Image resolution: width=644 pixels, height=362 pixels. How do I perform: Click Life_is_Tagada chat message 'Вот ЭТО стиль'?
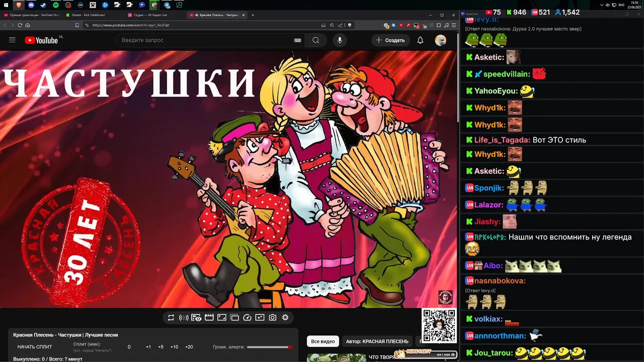[x=559, y=140]
